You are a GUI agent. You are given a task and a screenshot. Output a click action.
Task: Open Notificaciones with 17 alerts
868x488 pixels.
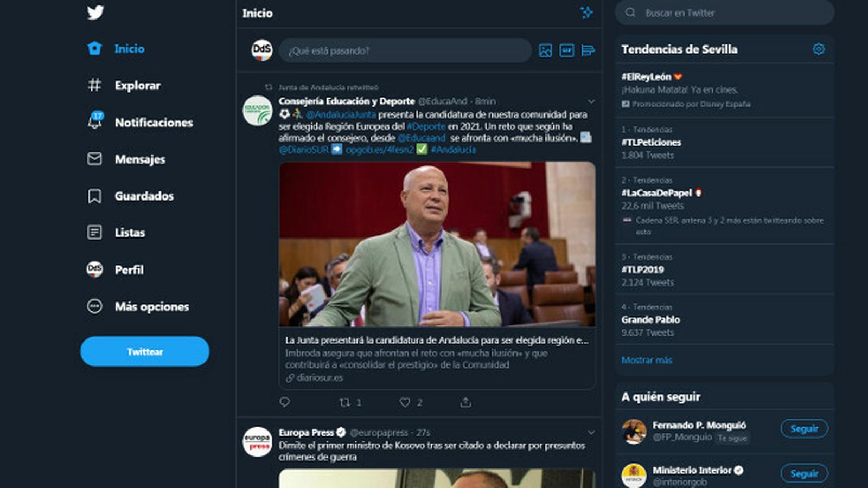click(94, 123)
